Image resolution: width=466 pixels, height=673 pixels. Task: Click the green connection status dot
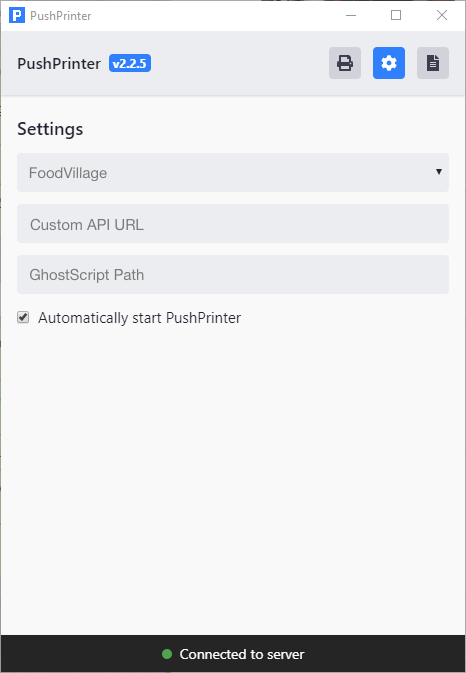[x=167, y=654]
